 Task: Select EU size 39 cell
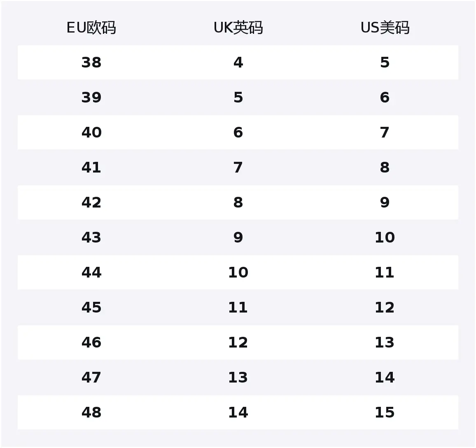pyautogui.click(x=91, y=98)
